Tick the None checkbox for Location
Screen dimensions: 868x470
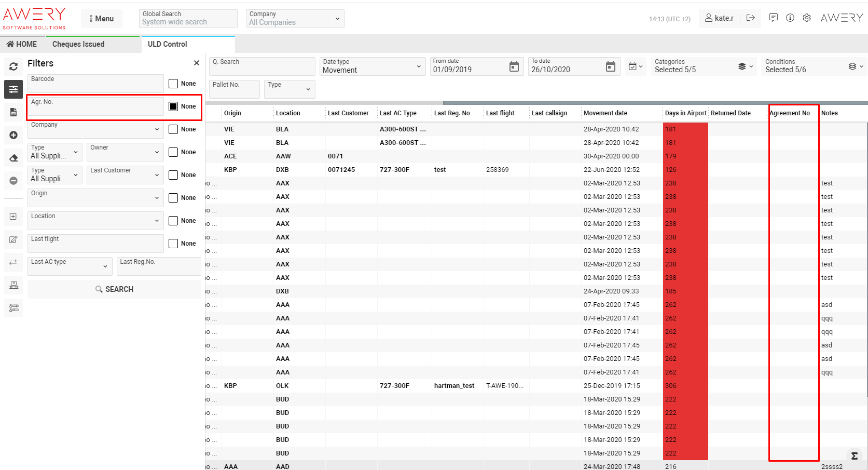(x=173, y=221)
